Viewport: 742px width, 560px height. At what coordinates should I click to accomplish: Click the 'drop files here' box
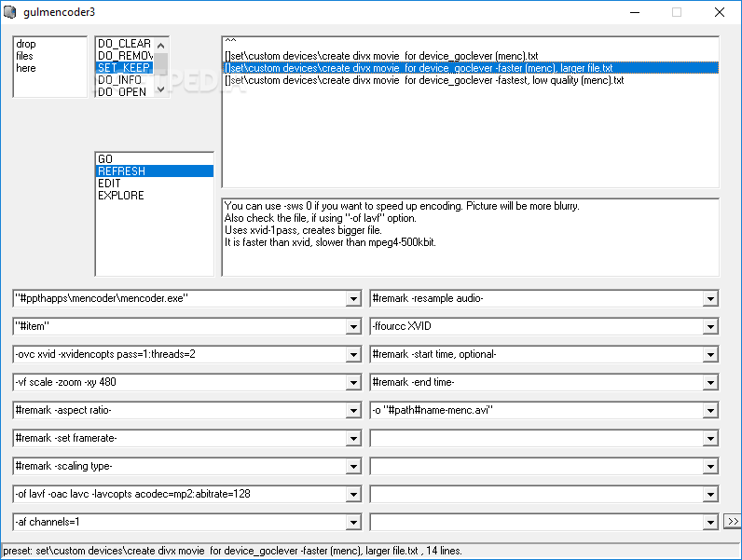click(x=50, y=67)
